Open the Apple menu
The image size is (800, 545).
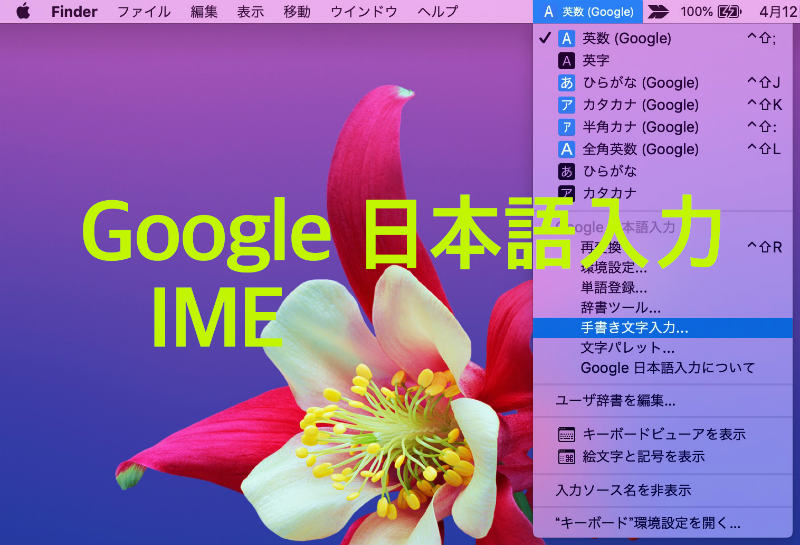23,11
